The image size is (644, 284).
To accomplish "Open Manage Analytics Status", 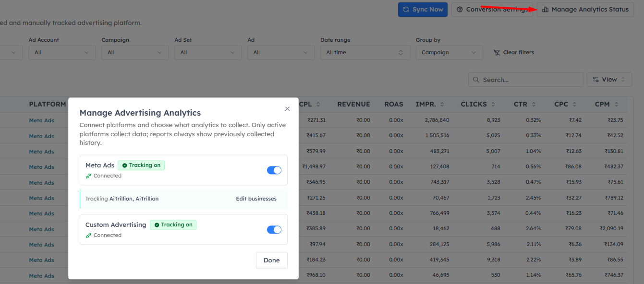I will [x=585, y=10].
